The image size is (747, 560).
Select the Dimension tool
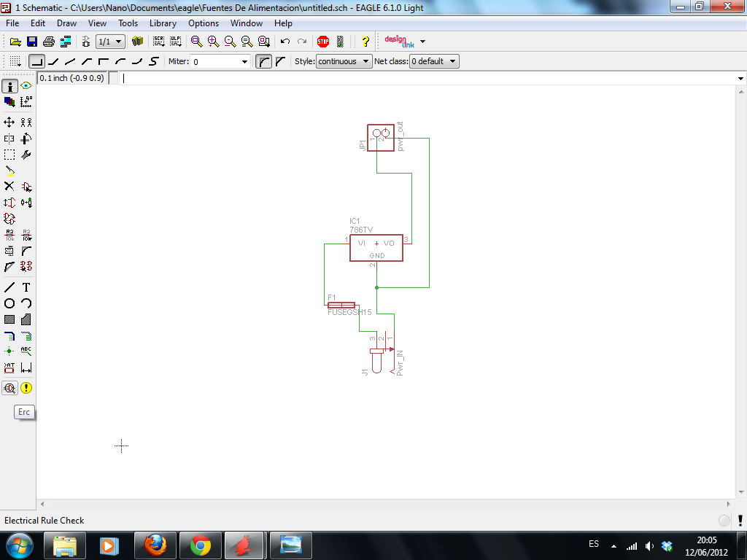coord(26,367)
